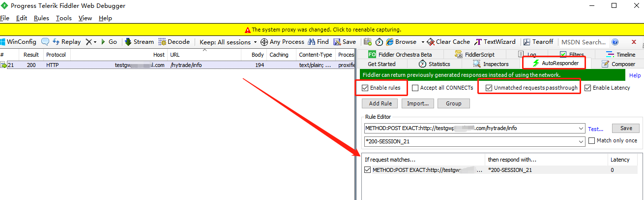Click the MSDN Search field

584,42
